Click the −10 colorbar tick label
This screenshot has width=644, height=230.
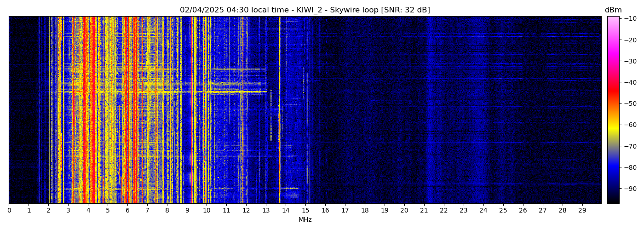coord(631,18)
